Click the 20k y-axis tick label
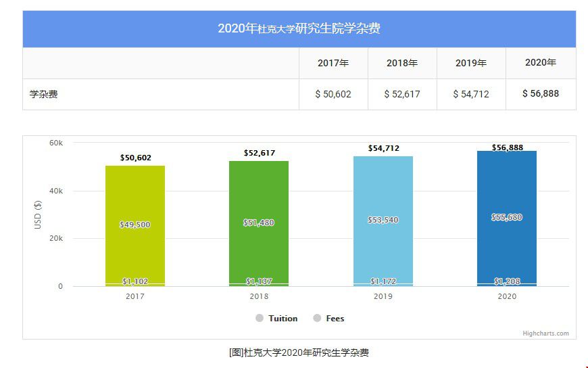The width and height of the screenshot is (588, 368). [56, 238]
